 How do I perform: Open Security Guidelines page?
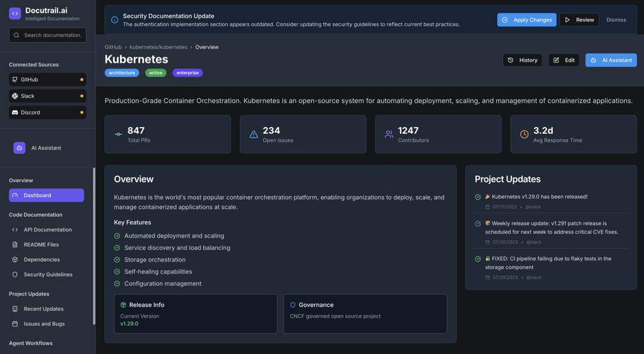[x=47, y=275]
